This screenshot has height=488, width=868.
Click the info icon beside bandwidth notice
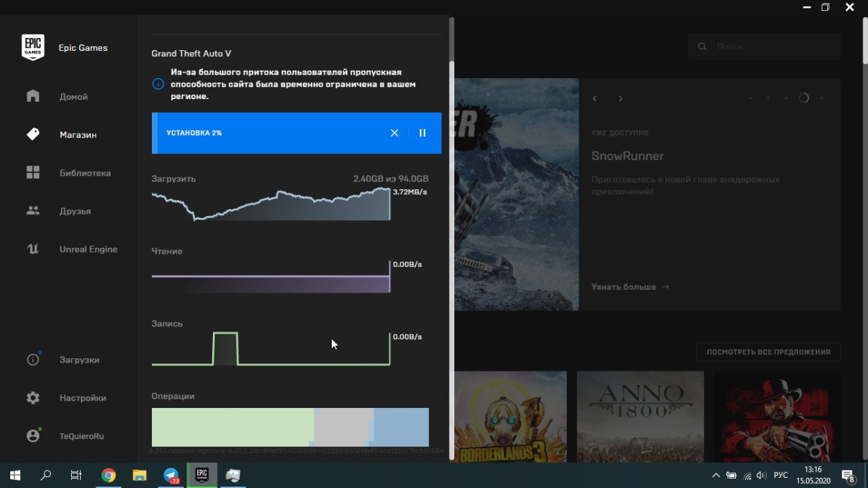pyautogui.click(x=158, y=84)
